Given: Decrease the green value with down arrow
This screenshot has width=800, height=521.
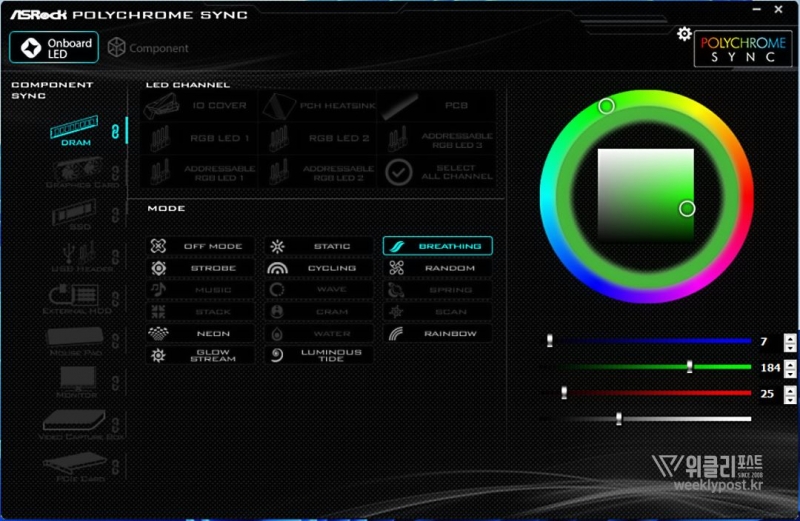Looking at the screenshot, I should [791, 373].
